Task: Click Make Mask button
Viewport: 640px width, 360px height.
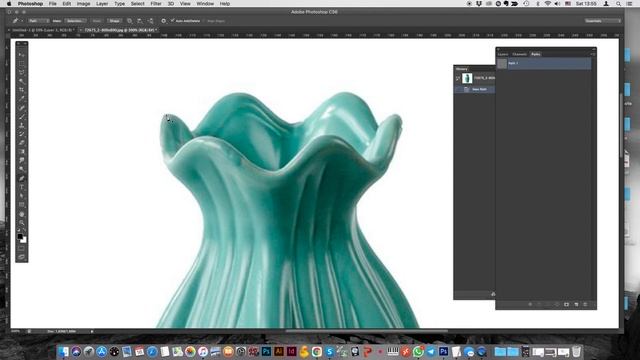Action: pos(97,21)
